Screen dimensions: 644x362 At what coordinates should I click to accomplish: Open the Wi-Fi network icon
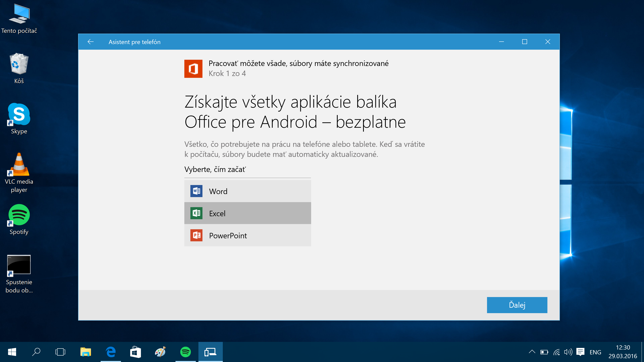pyautogui.click(x=556, y=352)
